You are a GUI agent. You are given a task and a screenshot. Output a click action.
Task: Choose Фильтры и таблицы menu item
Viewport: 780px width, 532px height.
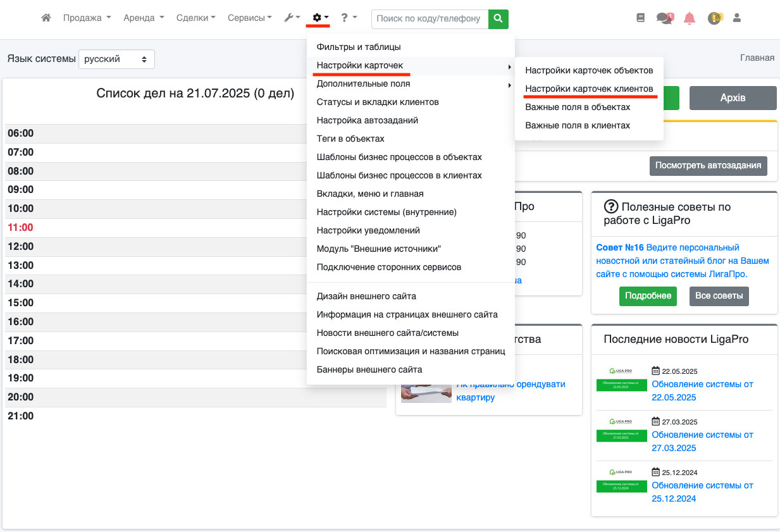358,47
